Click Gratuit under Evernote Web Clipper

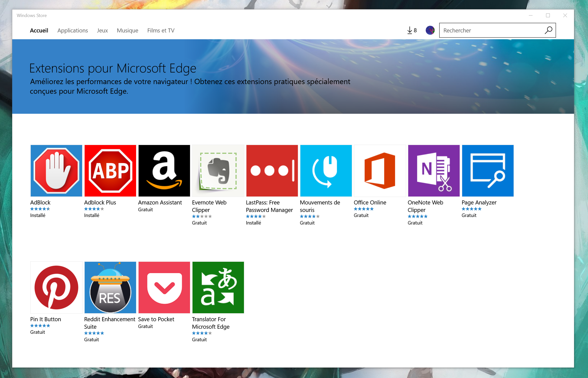click(199, 223)
